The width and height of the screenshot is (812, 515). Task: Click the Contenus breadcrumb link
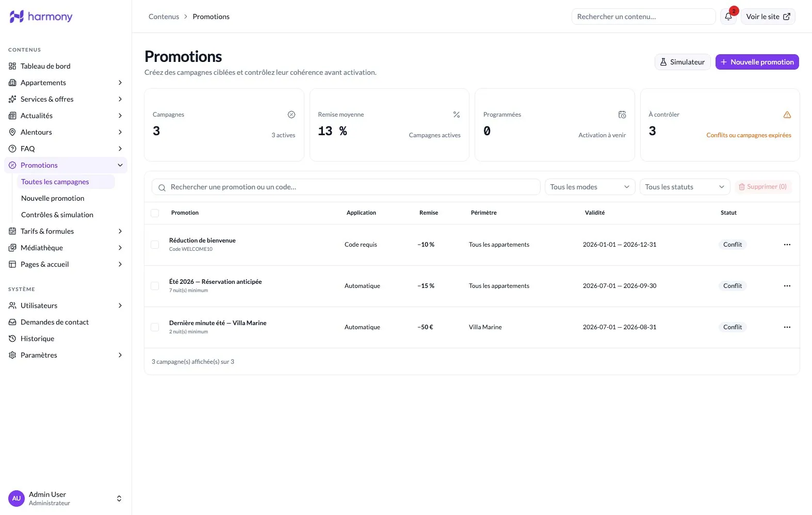pyautogui.click(x=164, y=17)
